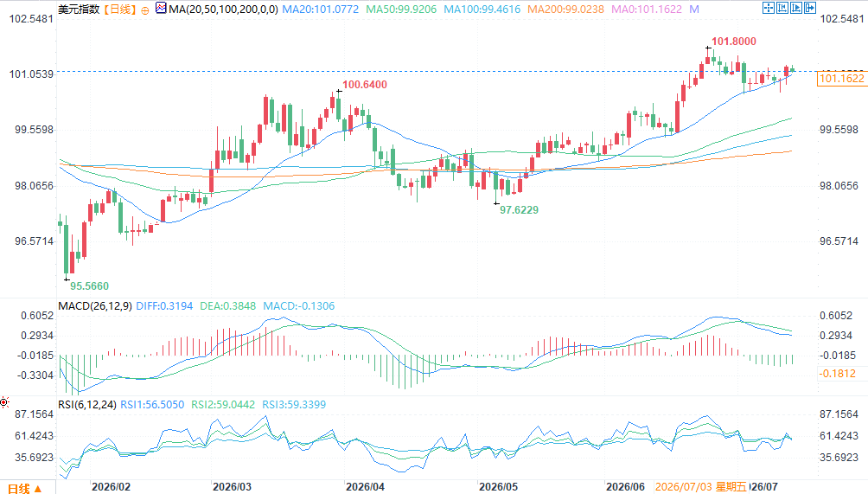Click the orange 101.1622 current price tag
Image resolution: width=868 pixels, height=494 pixels.
coord(841,79)
